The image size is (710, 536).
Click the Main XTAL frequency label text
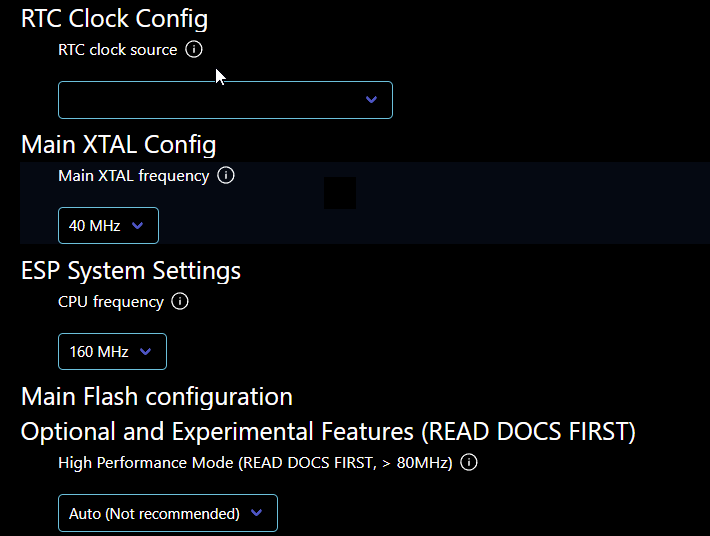pos(134,176)
